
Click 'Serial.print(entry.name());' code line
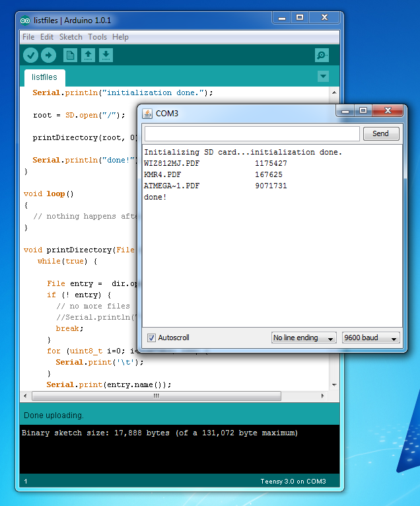point(109,384)
